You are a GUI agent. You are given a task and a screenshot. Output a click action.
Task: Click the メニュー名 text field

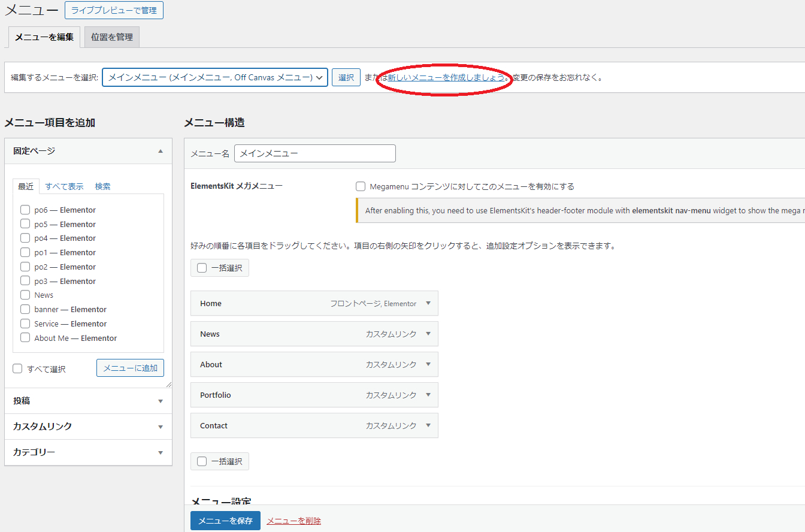[x=314, y=153]
